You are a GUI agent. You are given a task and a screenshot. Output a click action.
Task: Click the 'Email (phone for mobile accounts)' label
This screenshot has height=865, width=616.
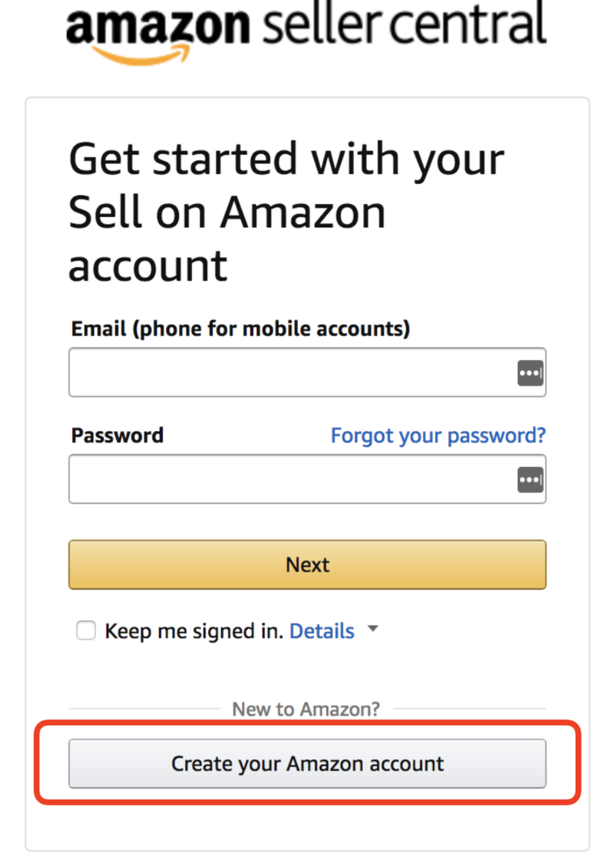[x=241, y=329]
